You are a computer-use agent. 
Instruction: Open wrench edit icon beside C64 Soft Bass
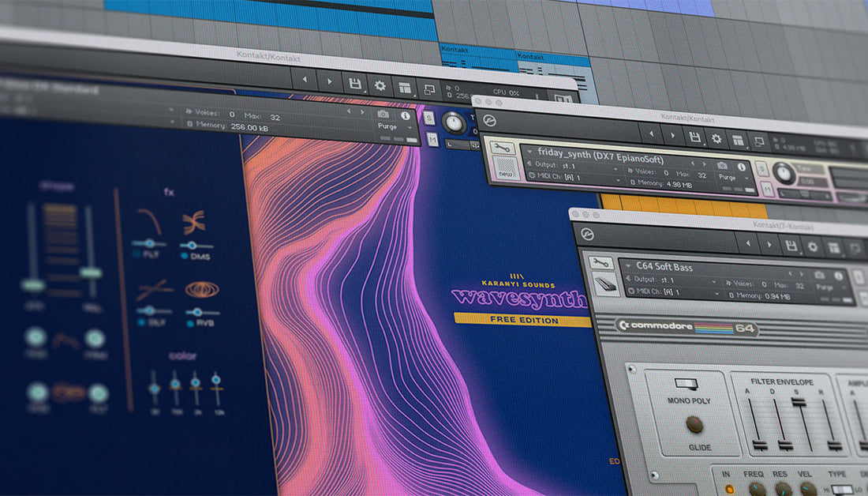pyautogui.click(x=600, y=263)
